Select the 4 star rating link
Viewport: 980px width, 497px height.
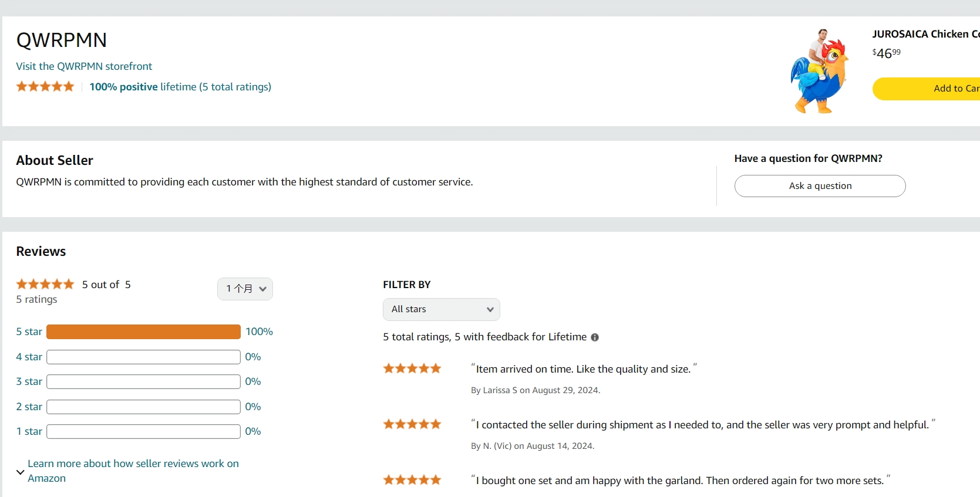pyautogui.click(x=29, y=357)
